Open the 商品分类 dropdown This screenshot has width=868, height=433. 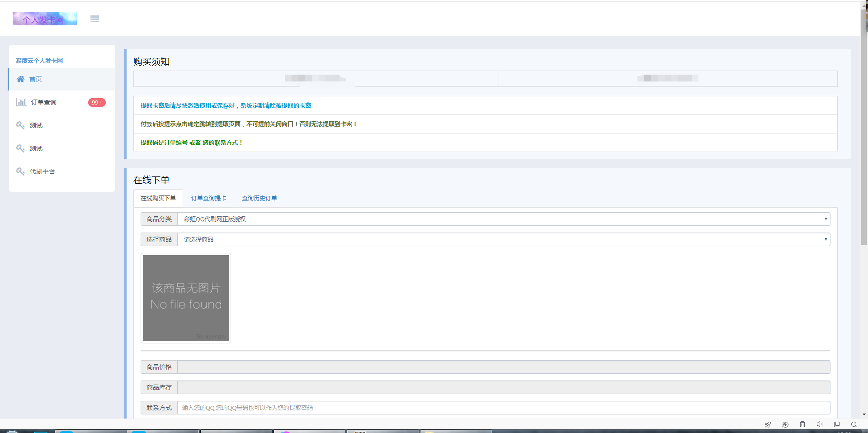click(504, 219)
